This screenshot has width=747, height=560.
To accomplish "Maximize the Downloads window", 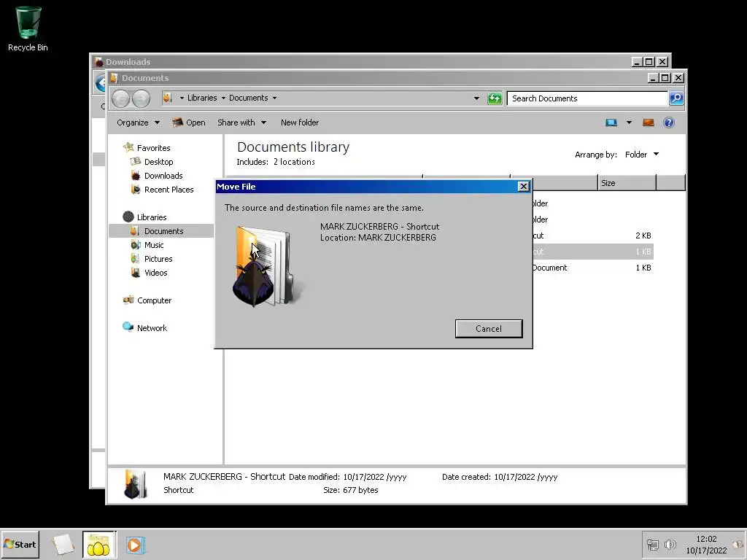I will click(x=649, y=61).
